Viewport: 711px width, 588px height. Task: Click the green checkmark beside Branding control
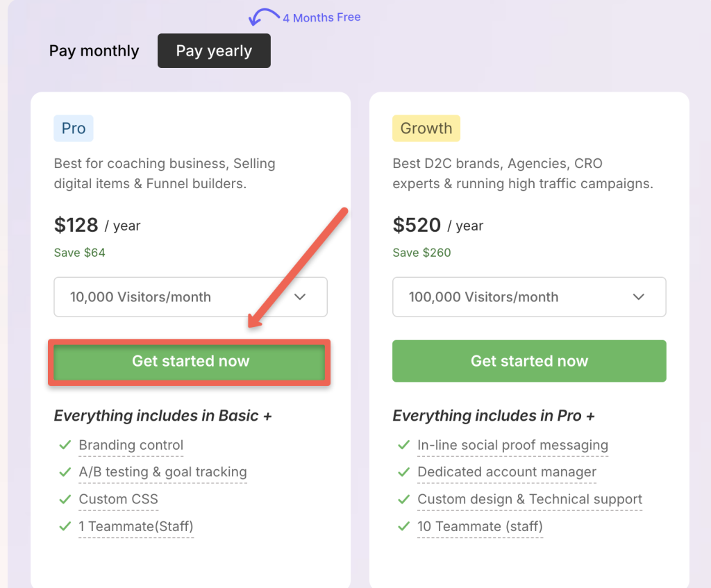point(65,445)
